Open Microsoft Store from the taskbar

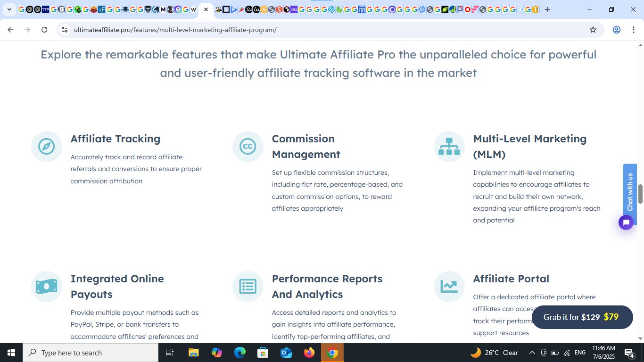(x=263, y=353)
